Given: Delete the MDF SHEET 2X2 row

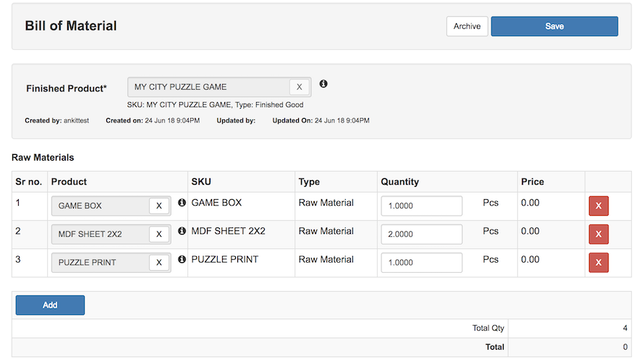Looking at the screenshot, I should (x=598, y=235).
